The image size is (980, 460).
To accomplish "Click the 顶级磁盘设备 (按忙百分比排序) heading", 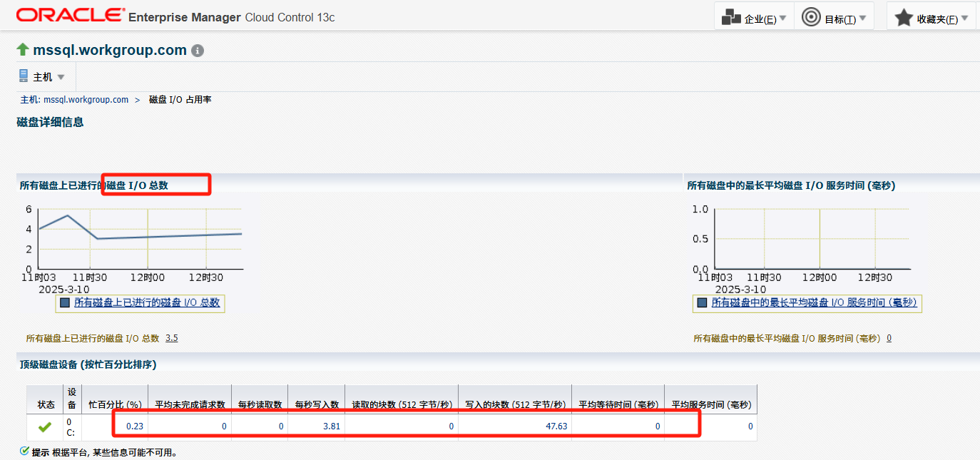I will 88,364.
